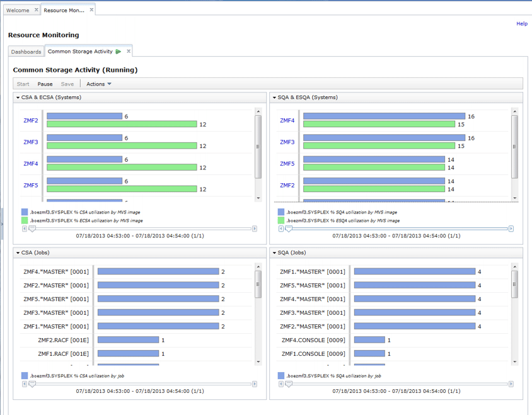The width and height of the screenshot is (532, 415).
Task: Collapse the SQA & ESQA (Systems) panel
Action: point(274,97)
